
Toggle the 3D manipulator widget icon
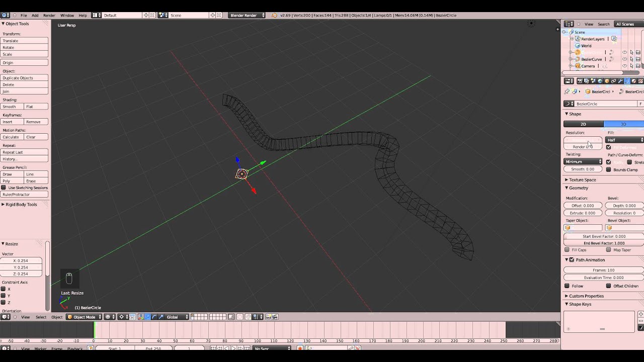(141, 317)
